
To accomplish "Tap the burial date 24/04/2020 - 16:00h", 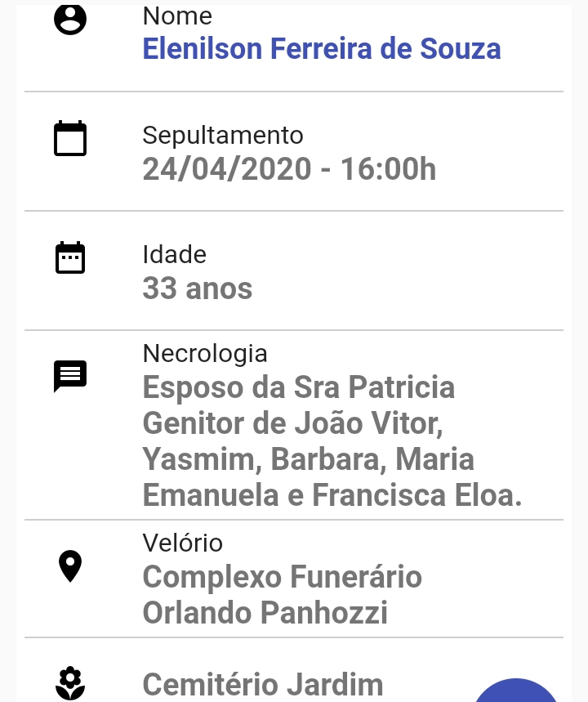I will pos(289,169).
